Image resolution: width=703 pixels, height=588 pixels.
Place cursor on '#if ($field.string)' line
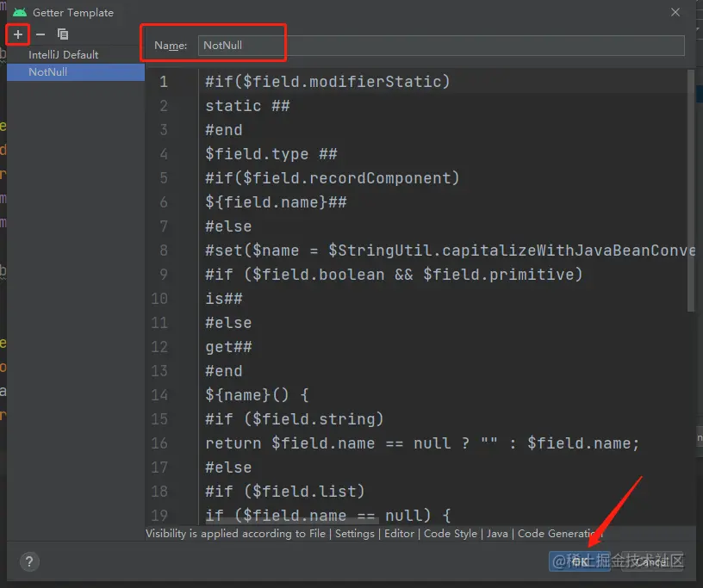[295, 419]
